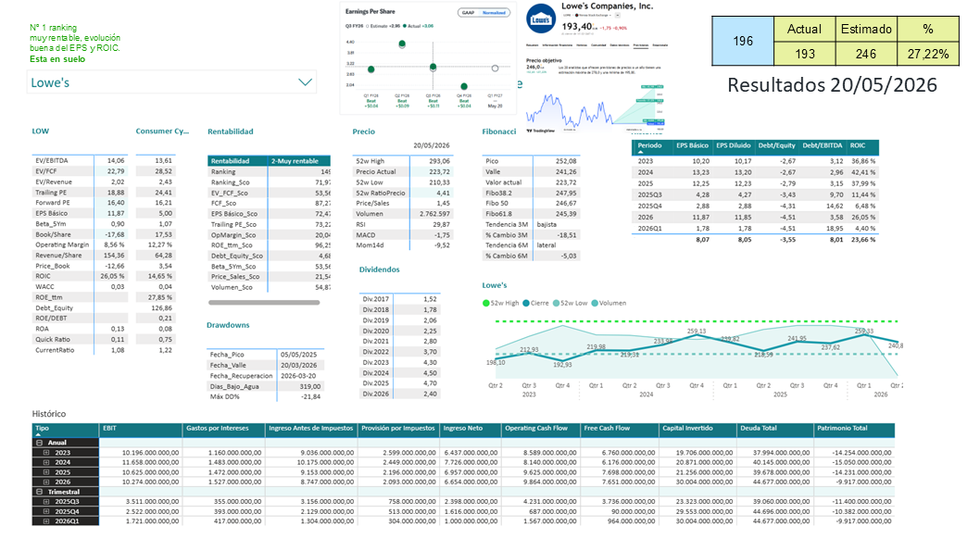Click the TradingView logo under price chart

click(x=541, y=131)
